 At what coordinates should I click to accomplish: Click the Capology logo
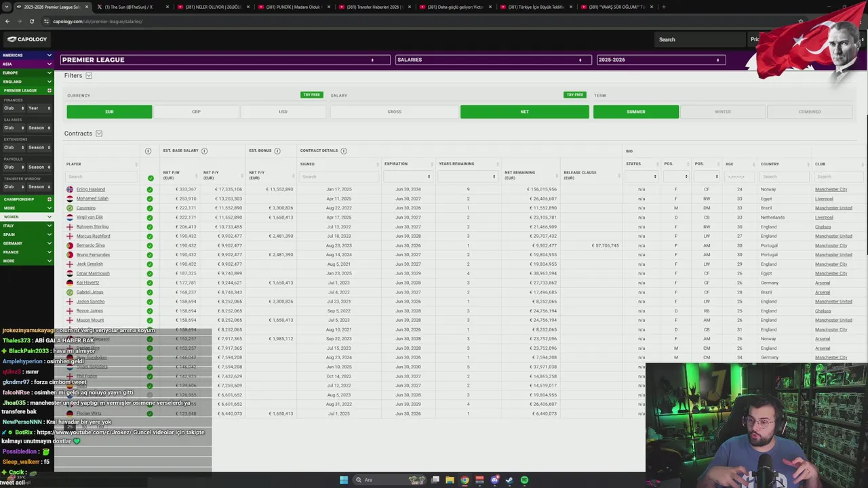pos(27,39)
